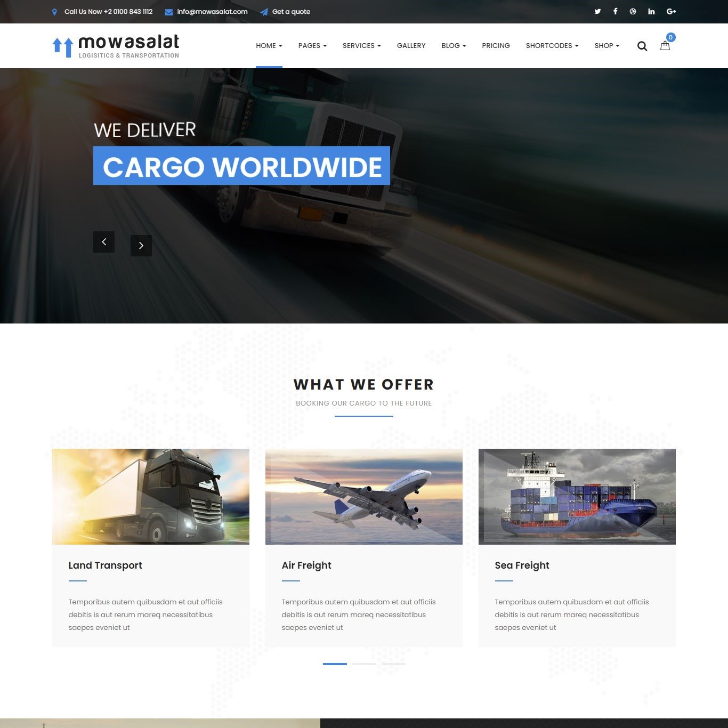Open the Sea Freight service title

[x=522, y=565]
